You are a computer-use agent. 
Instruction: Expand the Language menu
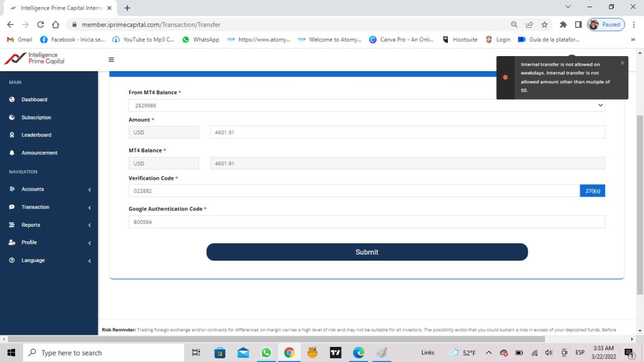[x=49, y=260]
